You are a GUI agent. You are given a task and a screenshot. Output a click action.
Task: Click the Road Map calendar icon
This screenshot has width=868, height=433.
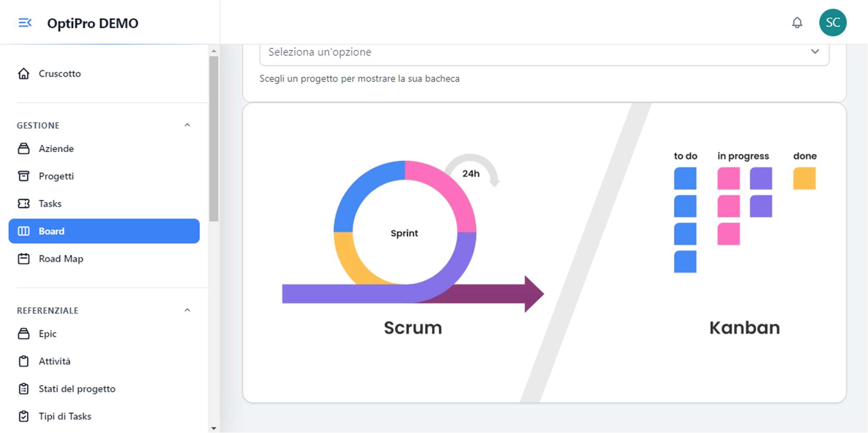click(x=24, y=259)
